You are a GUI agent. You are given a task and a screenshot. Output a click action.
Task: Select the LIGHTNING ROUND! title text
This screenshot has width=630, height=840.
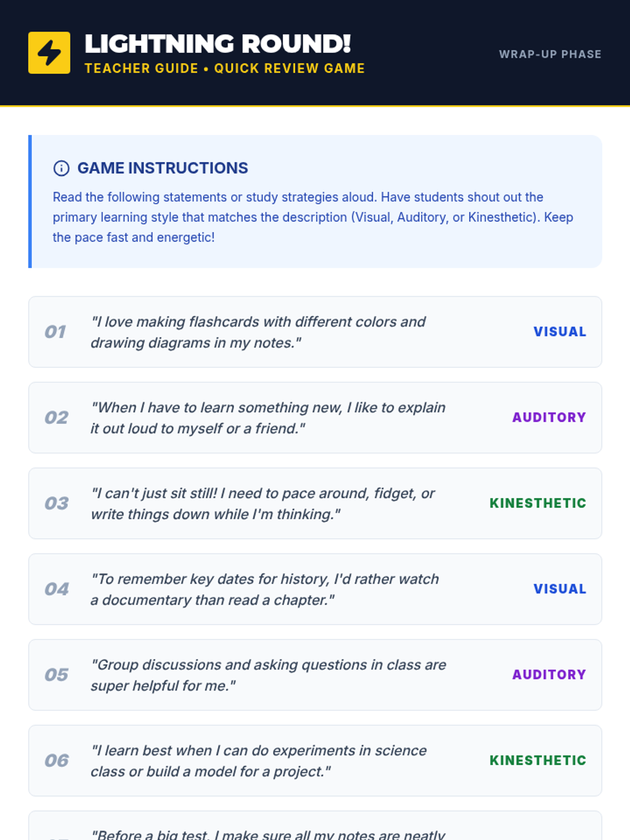(x=217, y=44)
